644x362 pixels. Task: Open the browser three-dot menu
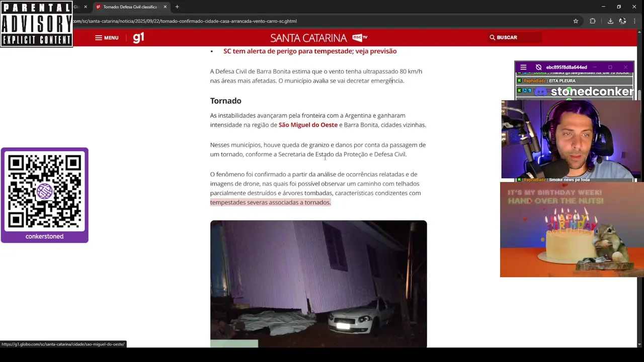634,21
